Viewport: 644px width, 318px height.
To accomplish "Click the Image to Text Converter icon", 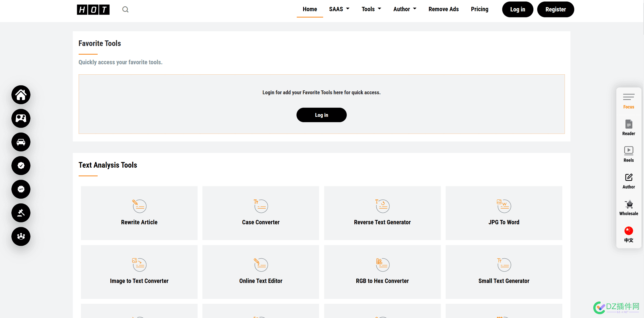I will (139, 265).
